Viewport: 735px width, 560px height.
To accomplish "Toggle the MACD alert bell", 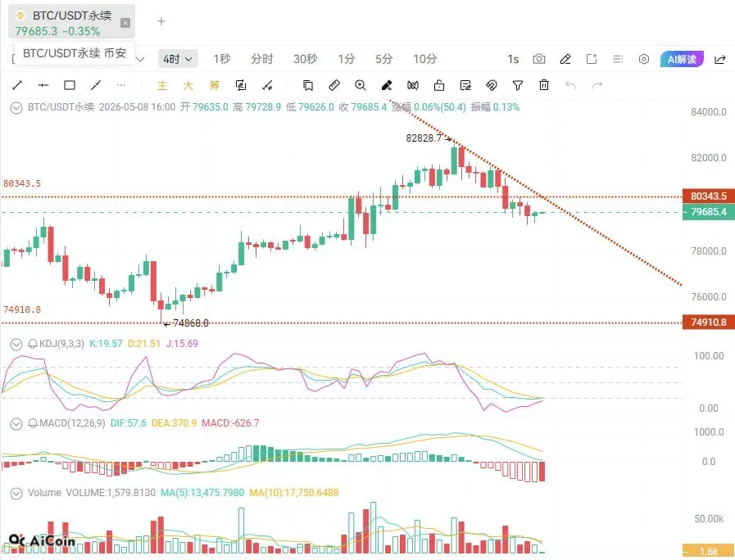I will point(32,424).
